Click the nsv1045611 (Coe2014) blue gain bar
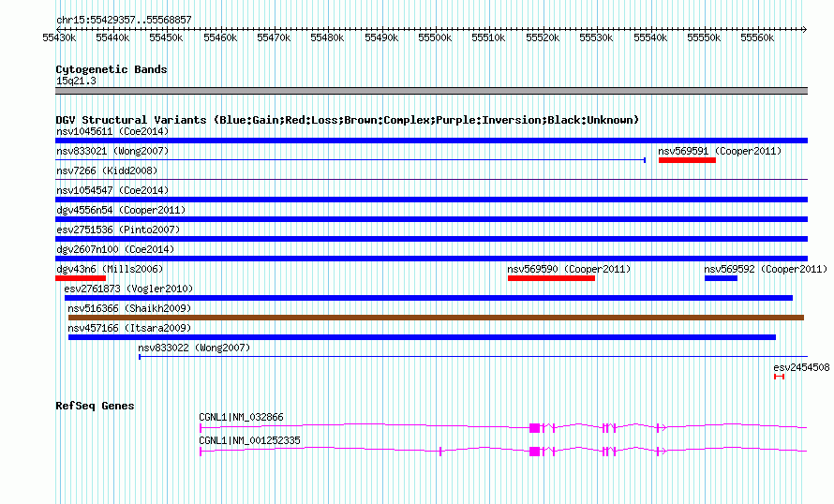 [x=431, y=141]
